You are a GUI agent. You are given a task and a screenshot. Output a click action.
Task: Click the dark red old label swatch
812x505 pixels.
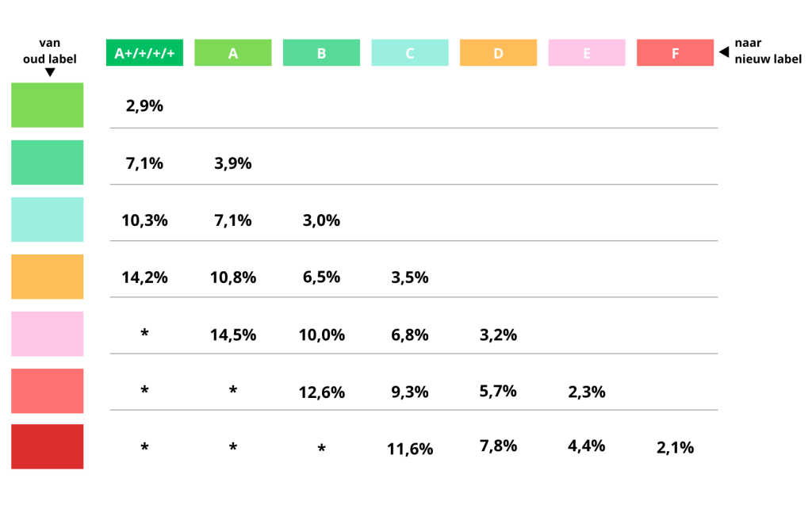(48, 446)
